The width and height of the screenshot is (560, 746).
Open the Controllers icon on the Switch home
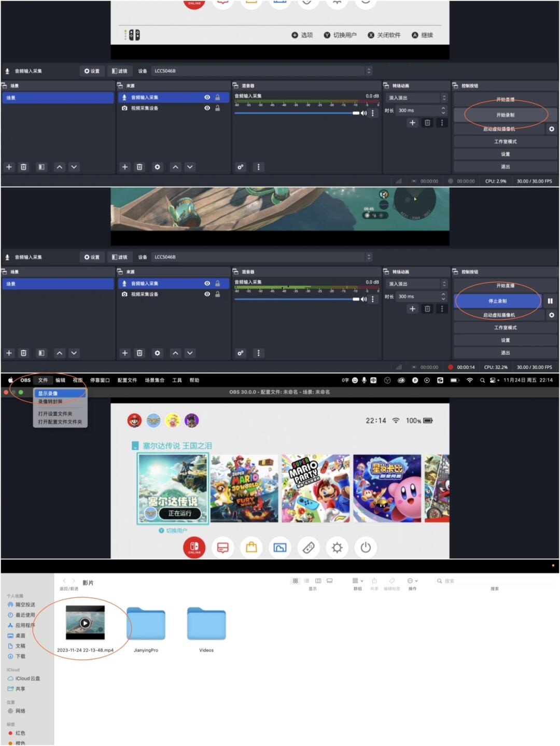click(x=309, y=547)
